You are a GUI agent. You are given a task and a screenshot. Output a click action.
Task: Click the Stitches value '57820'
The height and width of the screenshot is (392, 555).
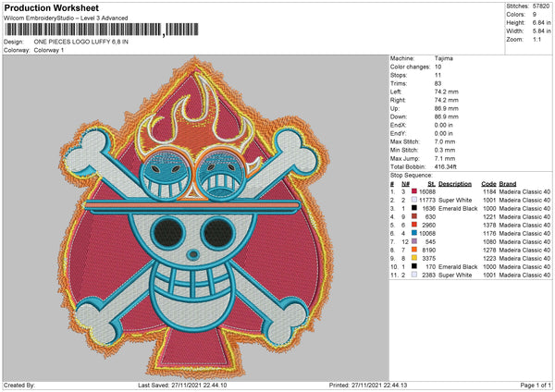541,6
